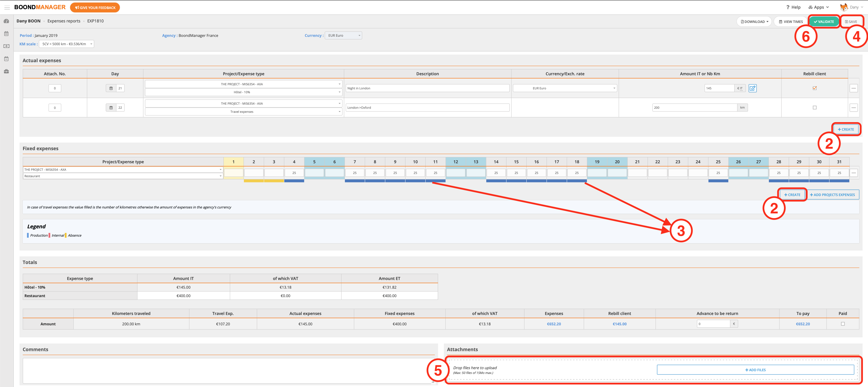Edit the Attach. No. field of day 22 row
The image size is (868, 387).
point(55,108)
